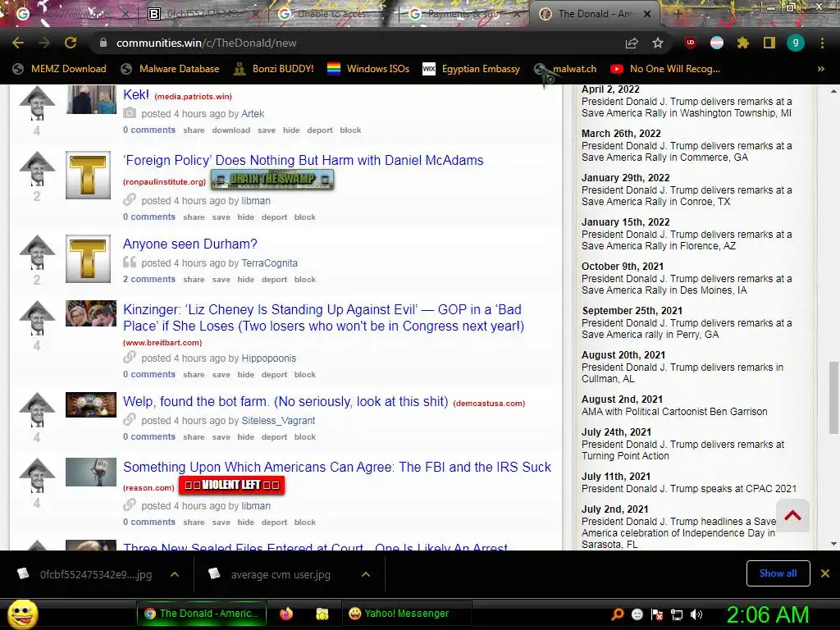Switch to Yahoo! Messenger in taskbar

[406, 614]
